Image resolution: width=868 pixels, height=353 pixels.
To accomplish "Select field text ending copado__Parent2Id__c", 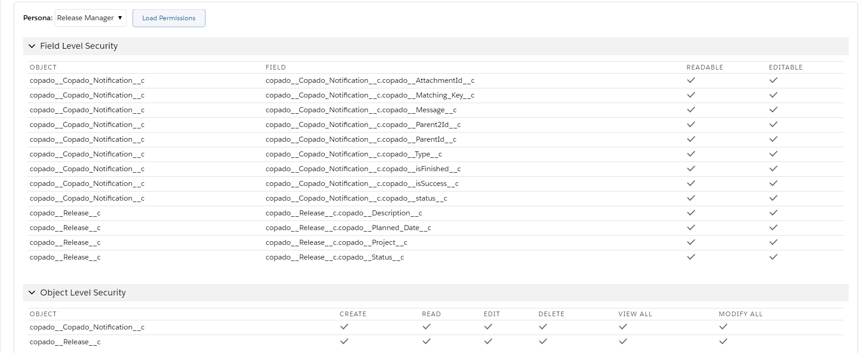I will coord(363,125).
